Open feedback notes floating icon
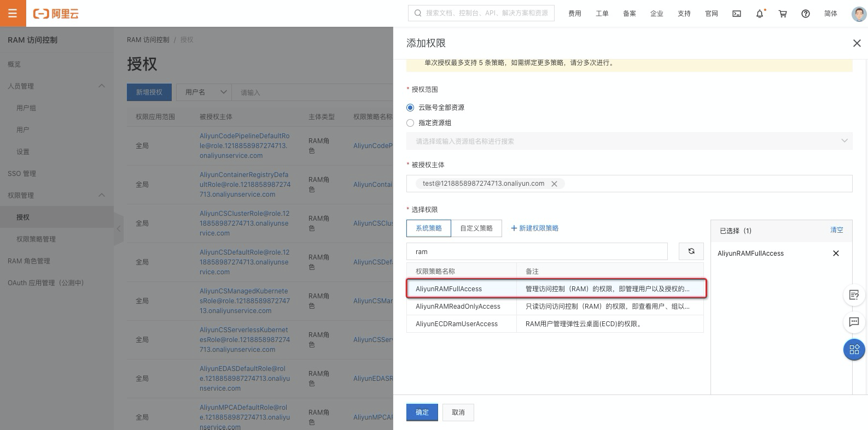 coord(854,295)
